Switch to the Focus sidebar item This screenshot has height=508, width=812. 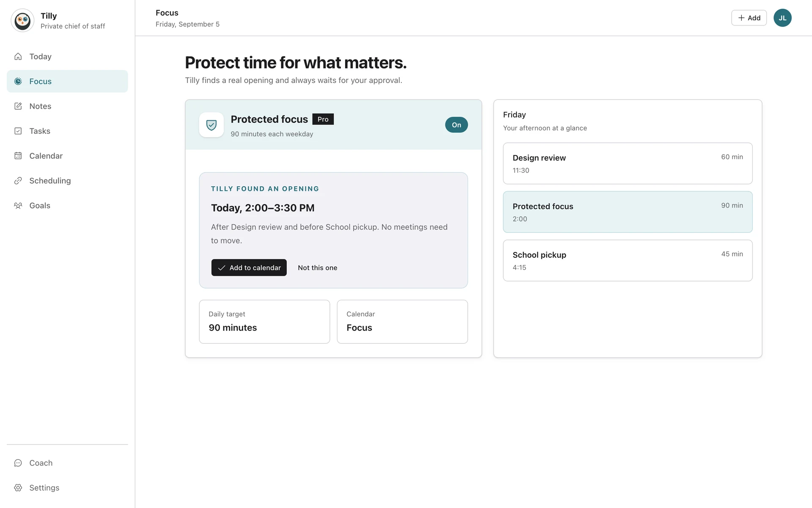(67, 81)
